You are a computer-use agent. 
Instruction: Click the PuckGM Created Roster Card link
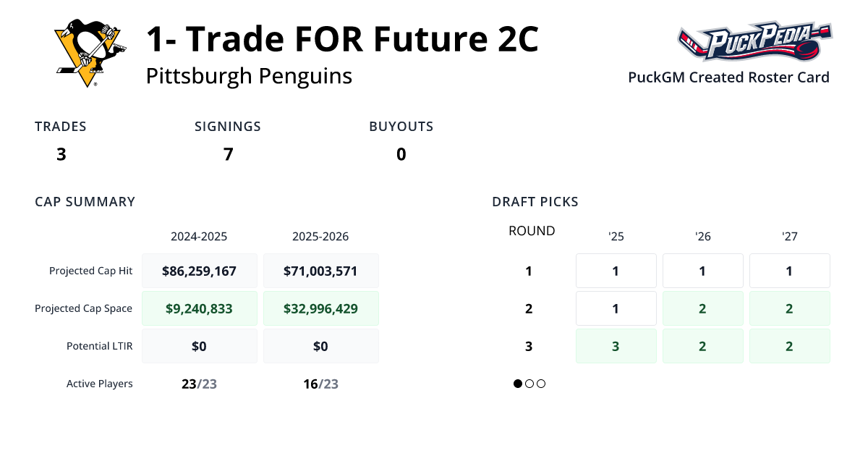728,77
